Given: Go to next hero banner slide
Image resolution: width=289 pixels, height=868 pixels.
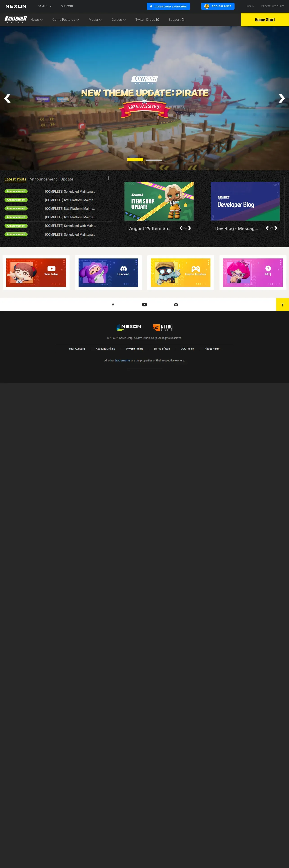Looking at the screenshot, I should (282, 98).
